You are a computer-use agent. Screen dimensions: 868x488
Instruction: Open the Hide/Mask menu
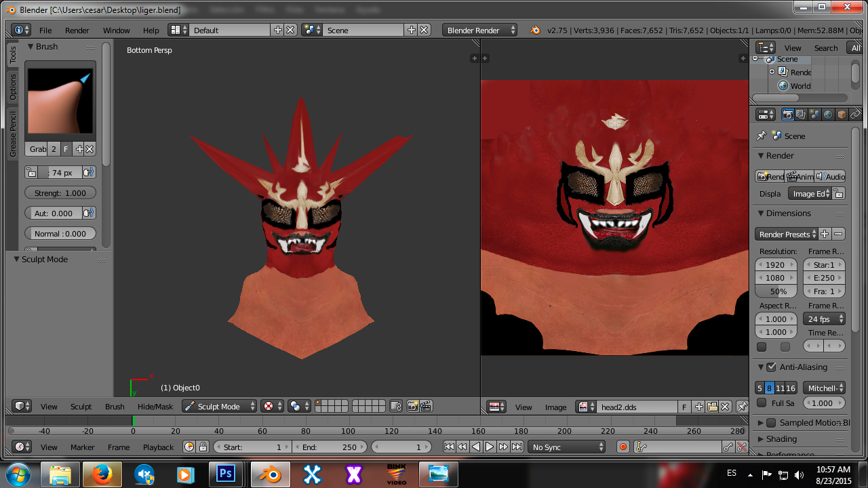click(155, 407)
